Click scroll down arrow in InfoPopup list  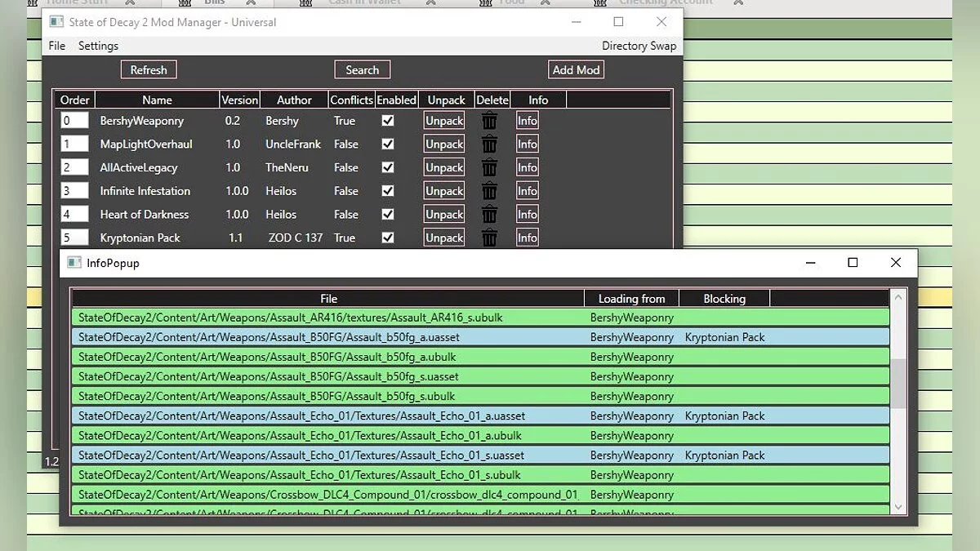tap(898, 507)
